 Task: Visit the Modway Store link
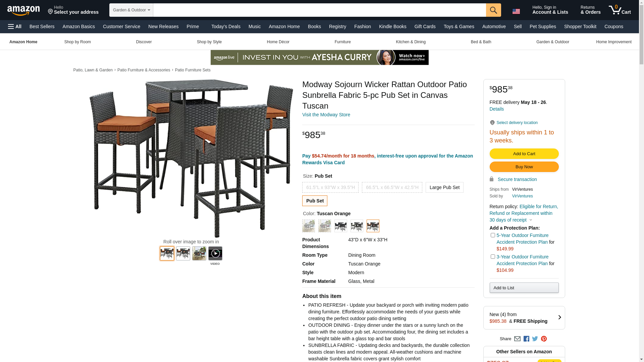(326, 115)
